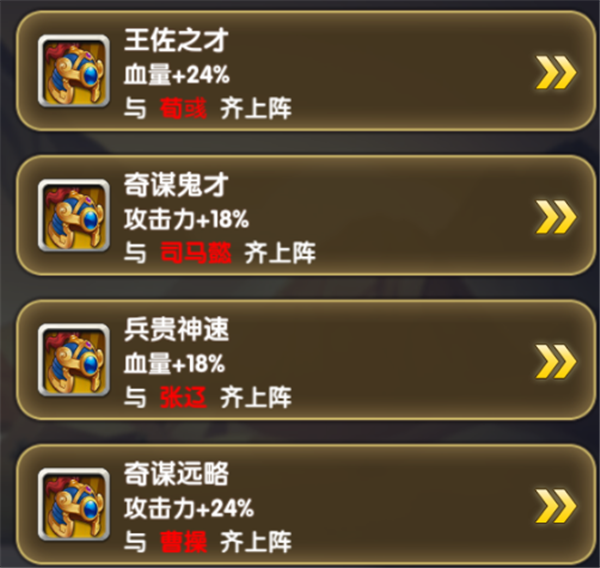Tap the 王佐之才 title text
Screen dimensions: 600x568
tap(176, 40)
